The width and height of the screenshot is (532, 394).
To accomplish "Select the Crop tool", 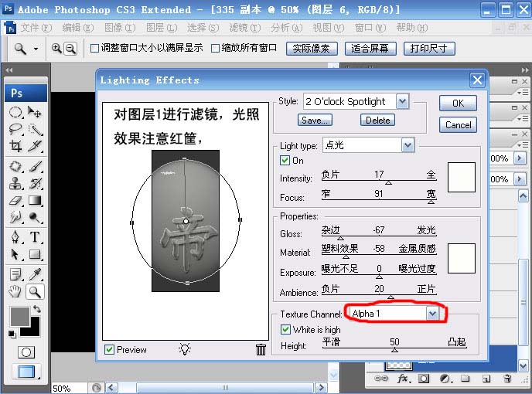I will tap(15, 146).
